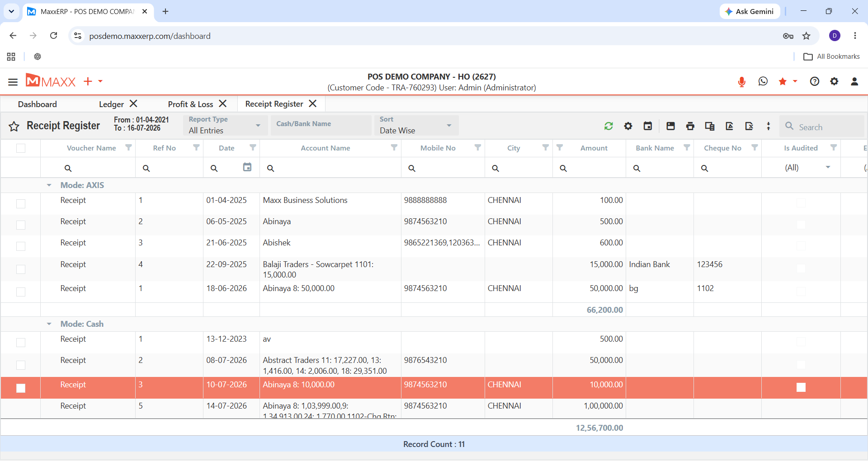Click the help question mark icon
The image size is (868, 461).
(x=815, y=81)
